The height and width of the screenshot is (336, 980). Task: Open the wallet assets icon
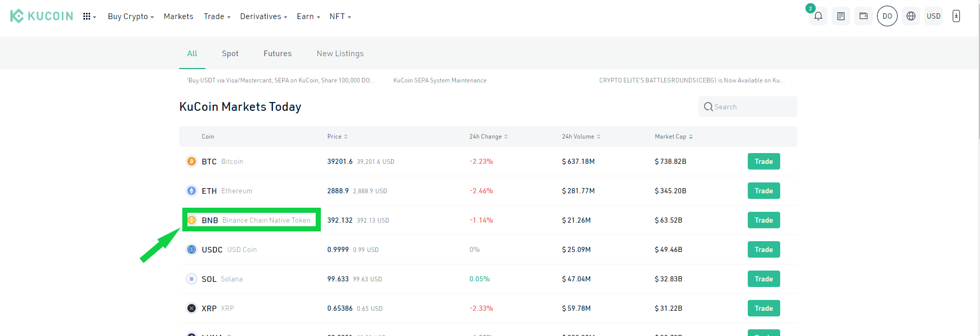pyautogui.click(x=864, y=16)
